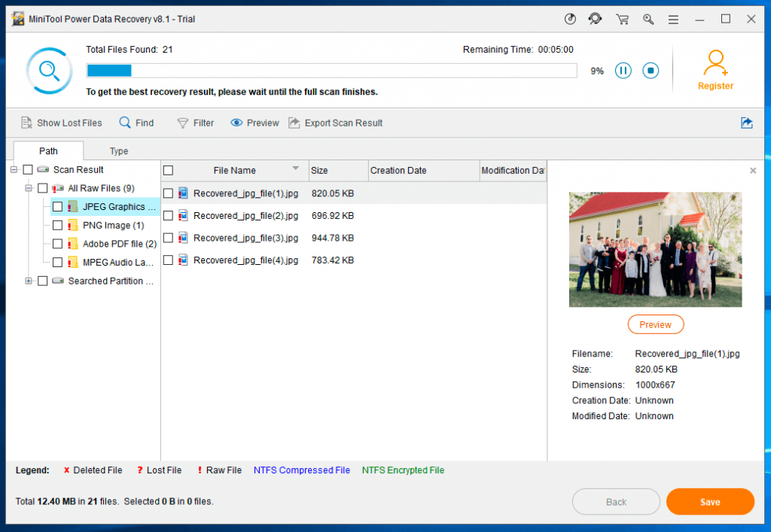
Task: Click the key license icon
Action: 648,20
